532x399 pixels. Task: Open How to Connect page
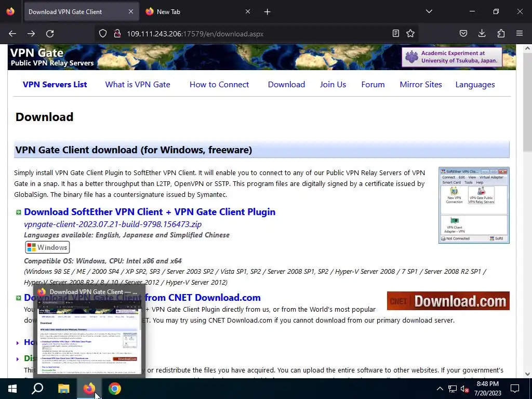pos(219,85)
